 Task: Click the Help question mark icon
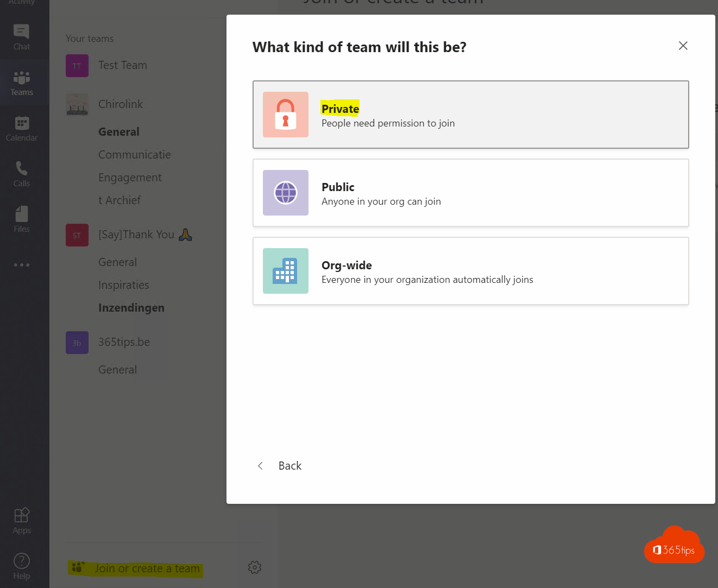22,566
